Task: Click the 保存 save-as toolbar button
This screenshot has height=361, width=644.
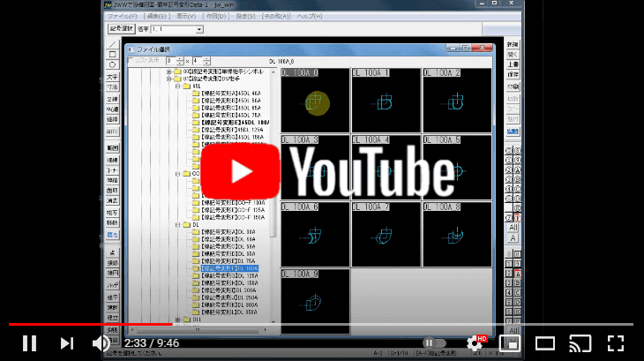Action: coord(513,75)
